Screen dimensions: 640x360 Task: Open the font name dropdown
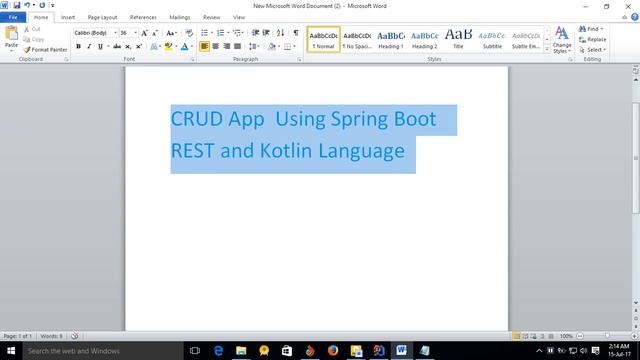coord(116,33)
